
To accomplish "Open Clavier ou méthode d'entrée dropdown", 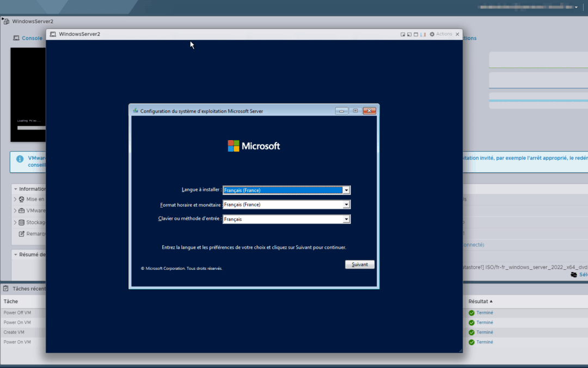I will (x=346, y=219).
